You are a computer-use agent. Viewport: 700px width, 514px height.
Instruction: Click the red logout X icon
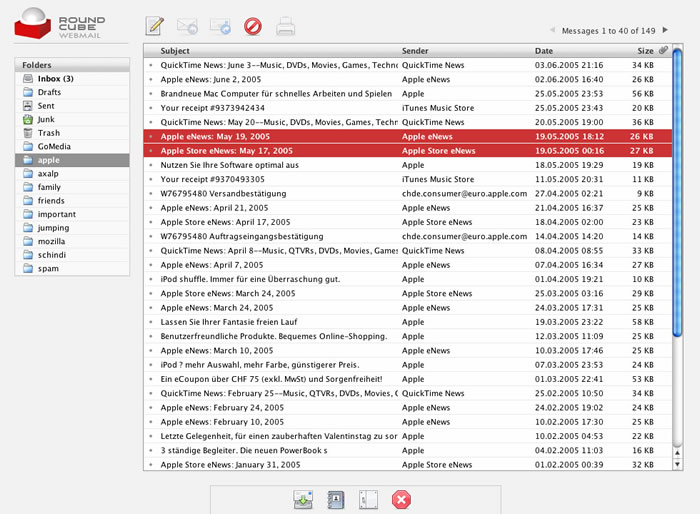tap(401, 500)
